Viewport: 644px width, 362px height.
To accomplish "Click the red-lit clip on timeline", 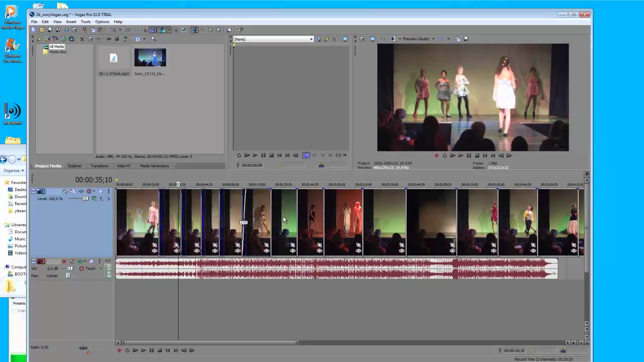I will point(344,222).
